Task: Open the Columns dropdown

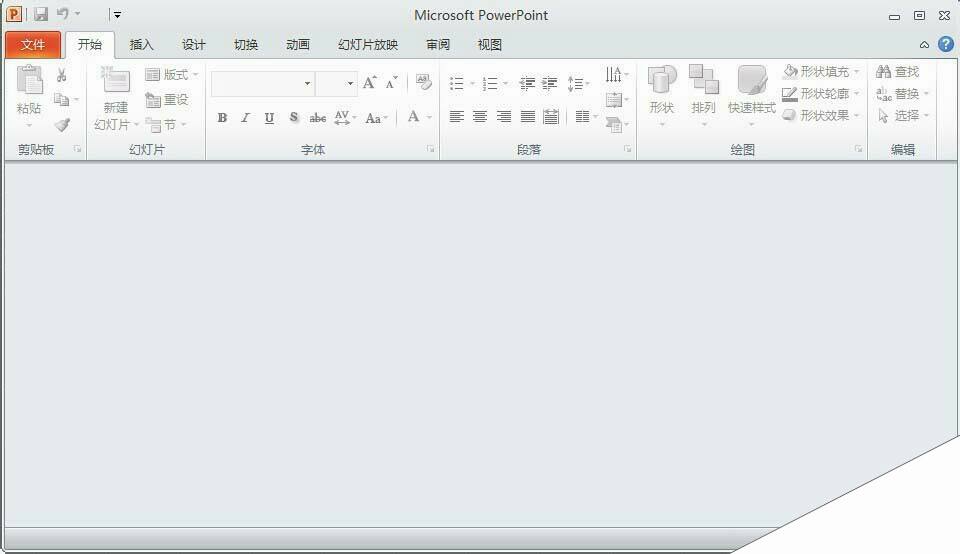Action: tap(586, 116)
